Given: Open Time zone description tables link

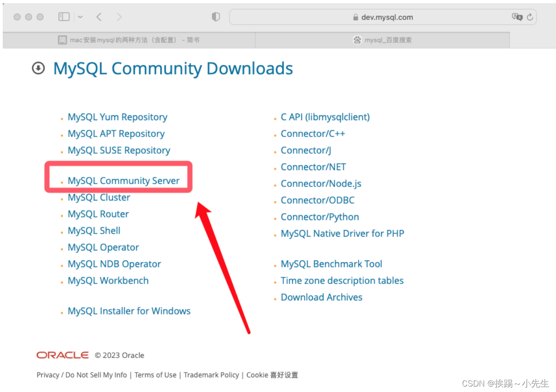Looking at the screenshot, I should (x=342, y=281).
